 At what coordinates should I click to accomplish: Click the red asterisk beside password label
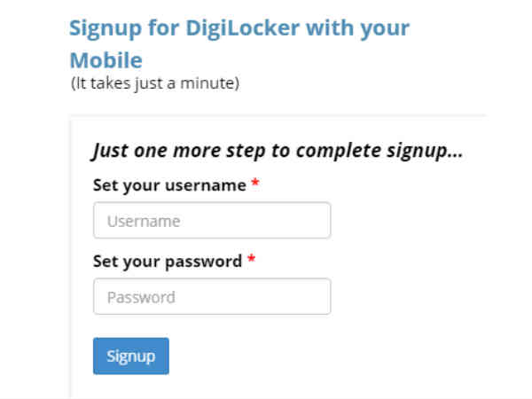point(251,262)
